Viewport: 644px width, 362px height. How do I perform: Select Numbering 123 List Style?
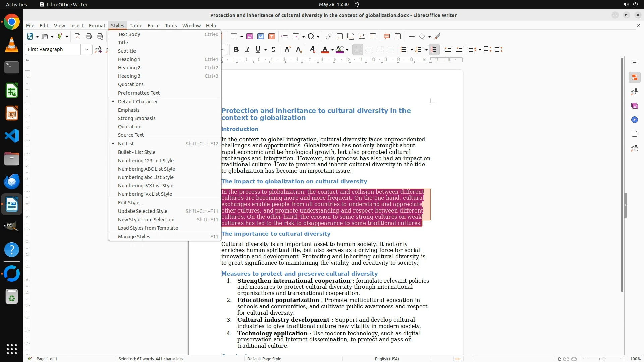[146, 161]
